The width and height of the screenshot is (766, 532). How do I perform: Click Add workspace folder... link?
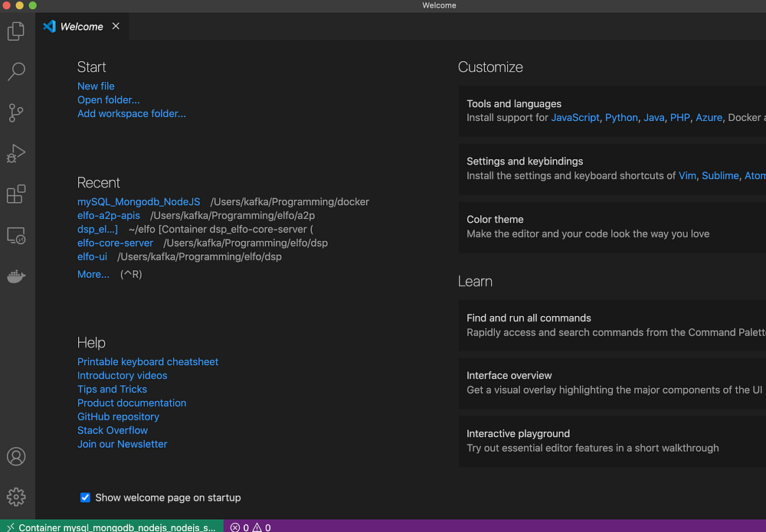132,113
